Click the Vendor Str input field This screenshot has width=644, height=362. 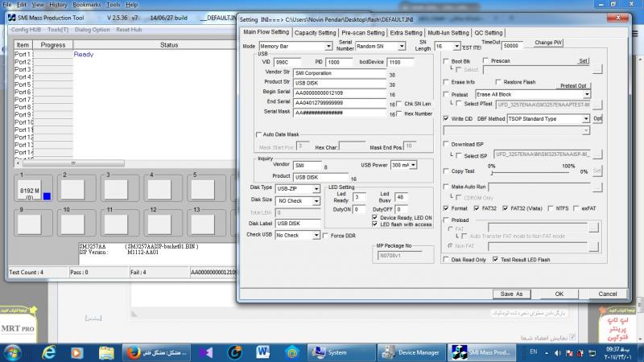click(340, 73)
